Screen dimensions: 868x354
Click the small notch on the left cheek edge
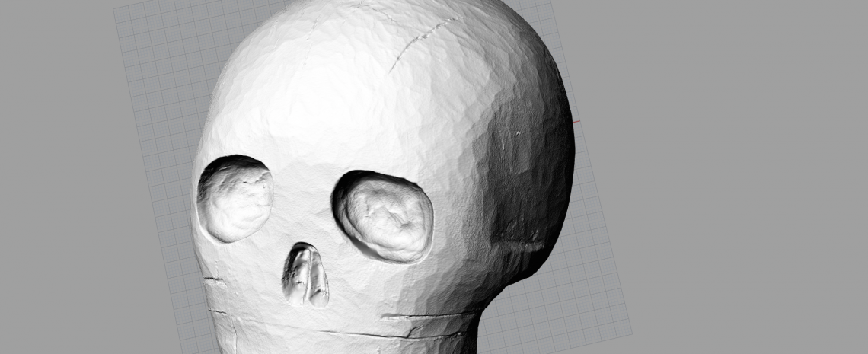pos(214,280)
